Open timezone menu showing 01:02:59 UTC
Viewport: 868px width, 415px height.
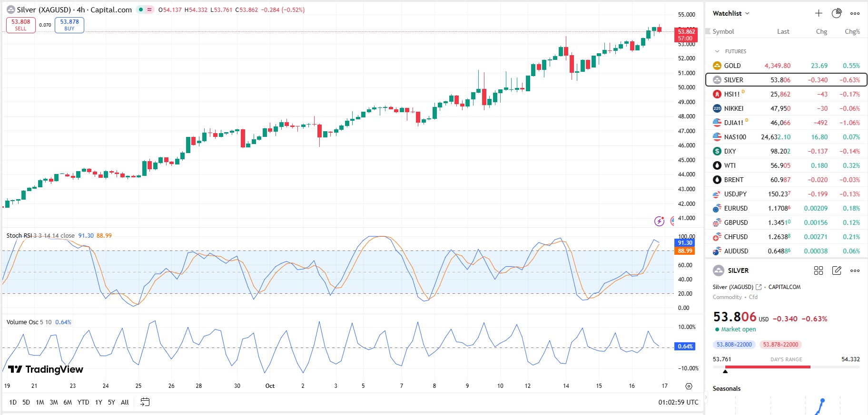tap(678, 402)
